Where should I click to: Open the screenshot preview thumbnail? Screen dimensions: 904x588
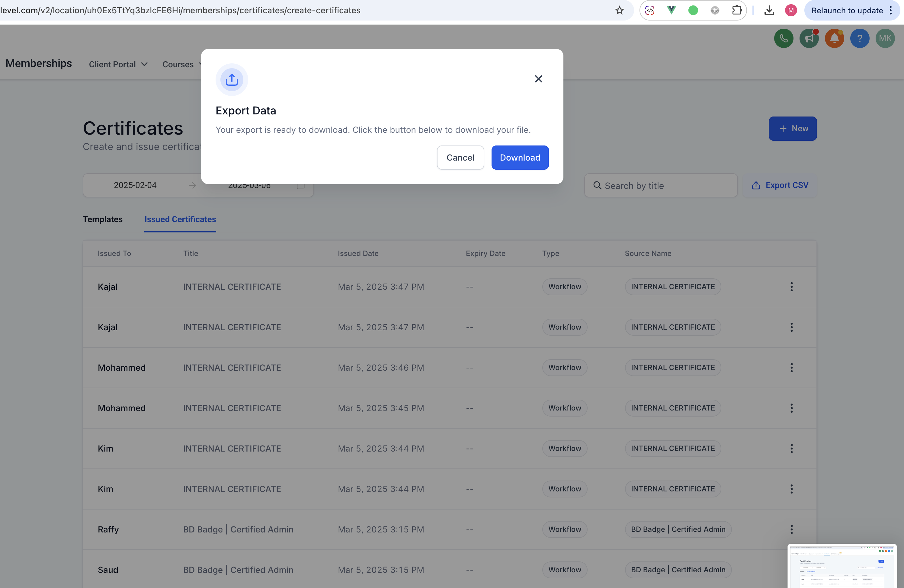tap(842, 566)
